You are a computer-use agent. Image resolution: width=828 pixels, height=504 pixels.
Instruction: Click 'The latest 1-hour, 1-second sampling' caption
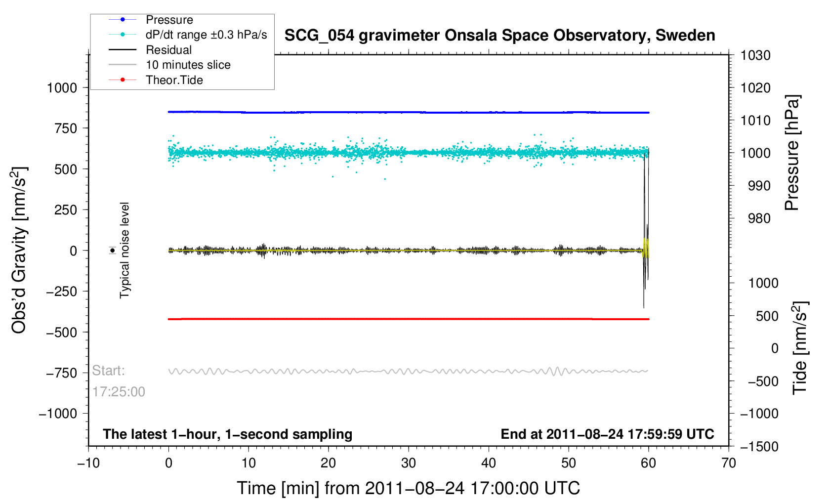click(227, 434)
